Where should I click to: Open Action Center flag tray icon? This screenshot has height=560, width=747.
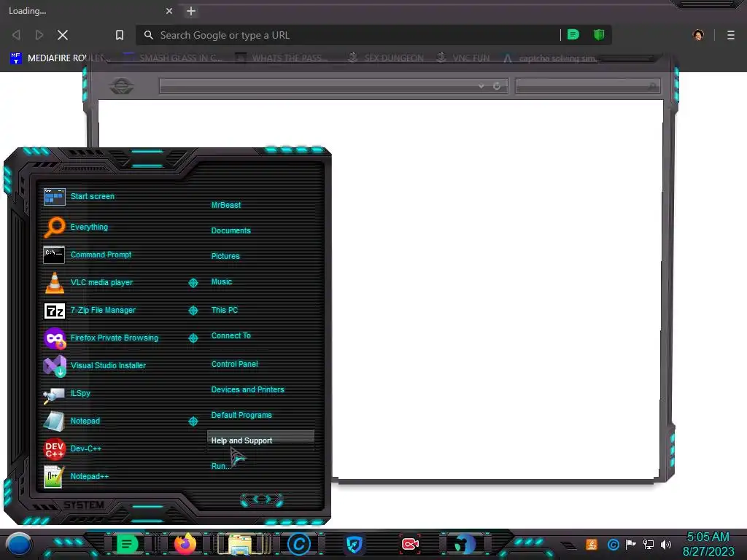(x=631, y=544)
